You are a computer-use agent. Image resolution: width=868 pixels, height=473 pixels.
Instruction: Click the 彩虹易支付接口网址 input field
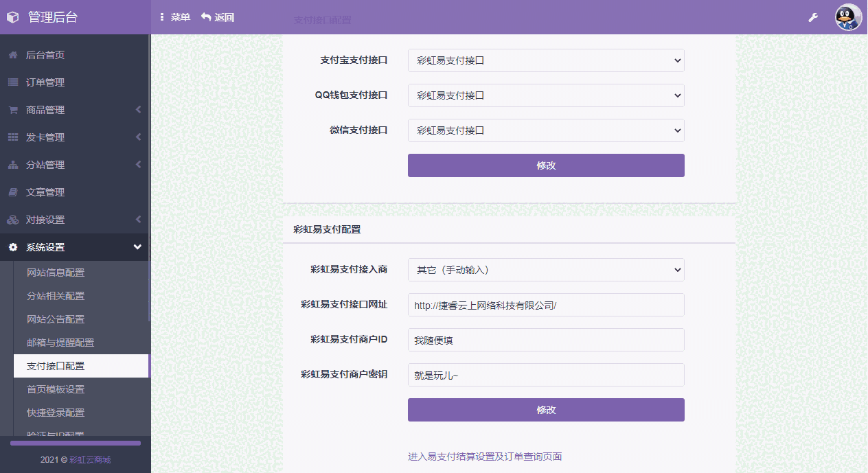(x=546, y=305)
